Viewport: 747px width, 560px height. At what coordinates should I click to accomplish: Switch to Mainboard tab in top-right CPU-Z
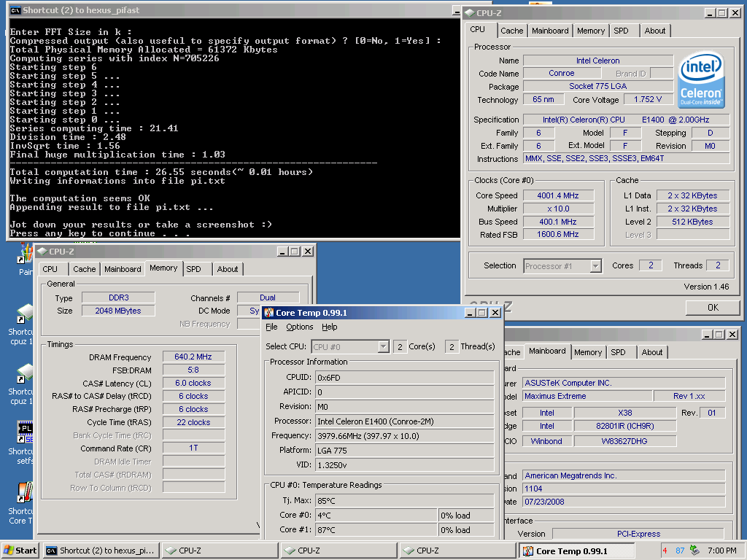550,31
